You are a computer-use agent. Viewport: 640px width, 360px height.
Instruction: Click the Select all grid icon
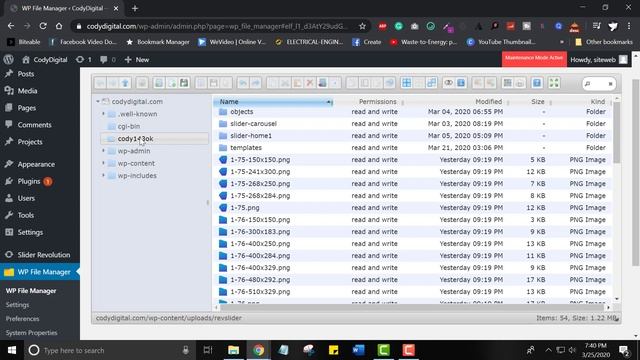pos(407,83)
